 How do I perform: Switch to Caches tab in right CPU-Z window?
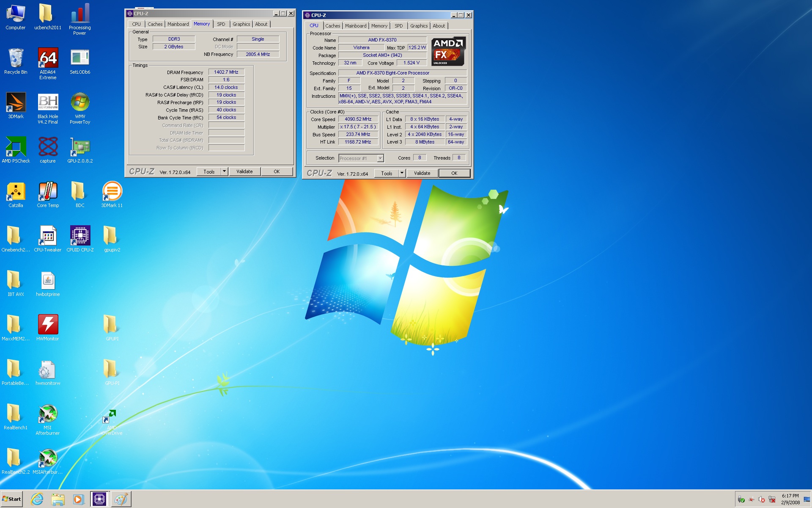click(x=332, y=26)
